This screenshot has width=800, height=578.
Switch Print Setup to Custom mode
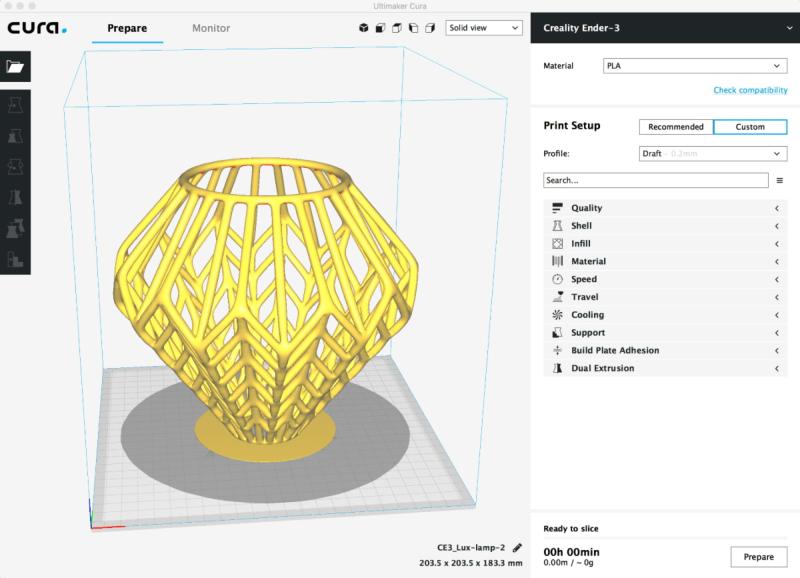(750, 127)
